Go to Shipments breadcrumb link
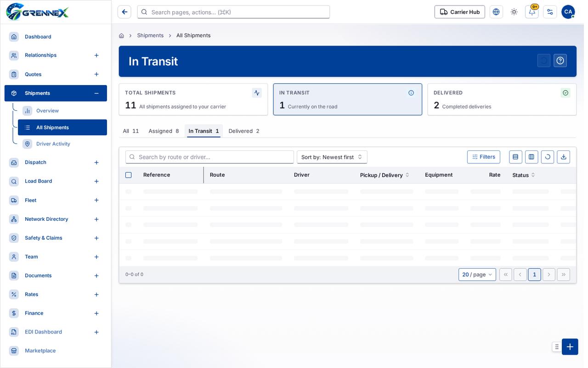 (150, 35)
